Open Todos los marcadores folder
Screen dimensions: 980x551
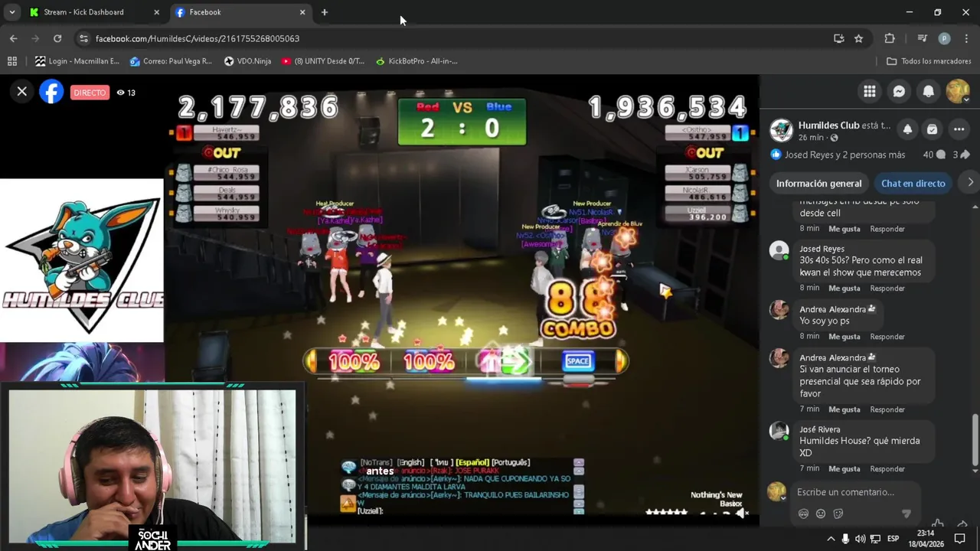[929, 61]
